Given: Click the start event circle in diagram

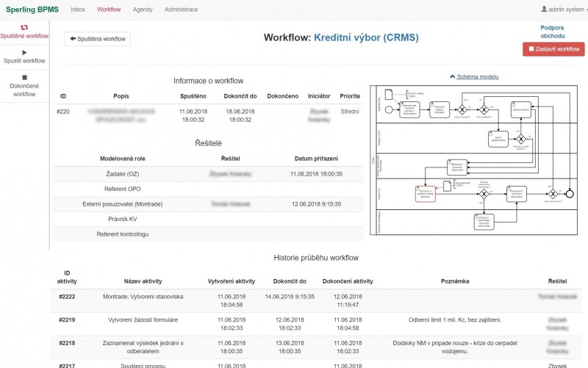Looking at the screenshot, I should pos(387,111).
